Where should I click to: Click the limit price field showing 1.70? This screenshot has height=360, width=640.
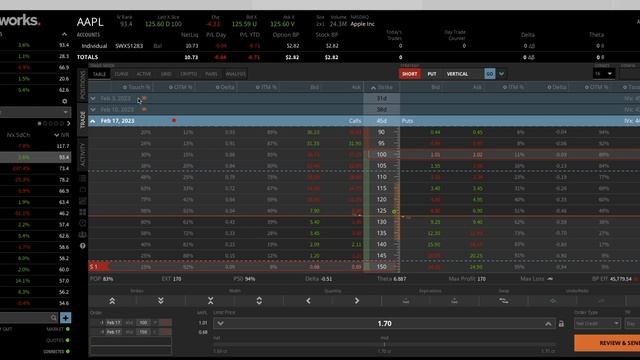click(x=384, y=324)
